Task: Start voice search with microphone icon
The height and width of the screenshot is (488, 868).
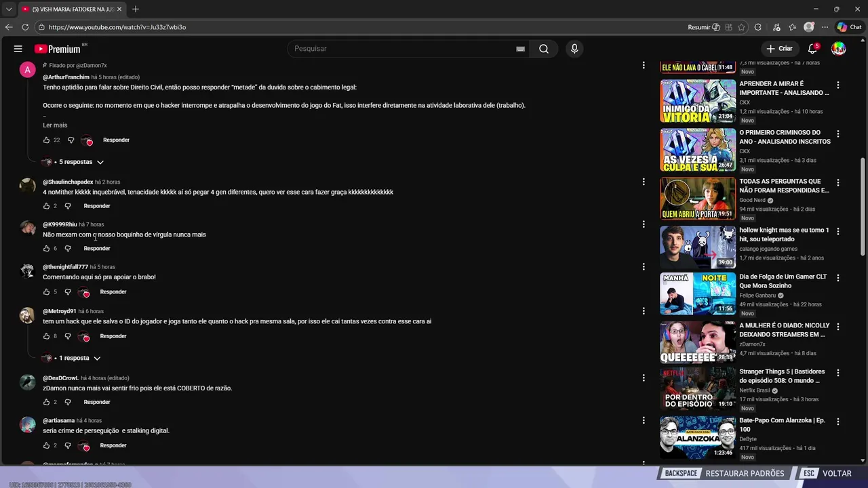Action: point(574,49)
